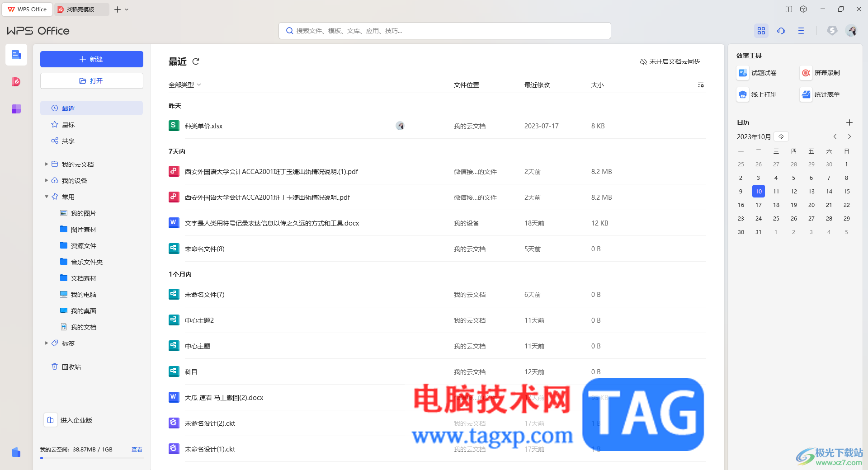868x470 pixels.
Task: Open the user avatar profile
Action: pyautogui.click(x=852, y=31)
